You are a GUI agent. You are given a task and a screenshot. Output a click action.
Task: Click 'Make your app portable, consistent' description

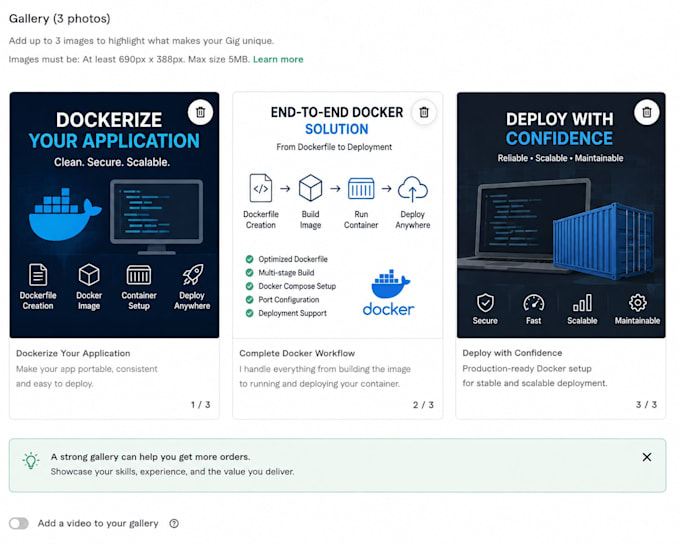click(87, 369)
